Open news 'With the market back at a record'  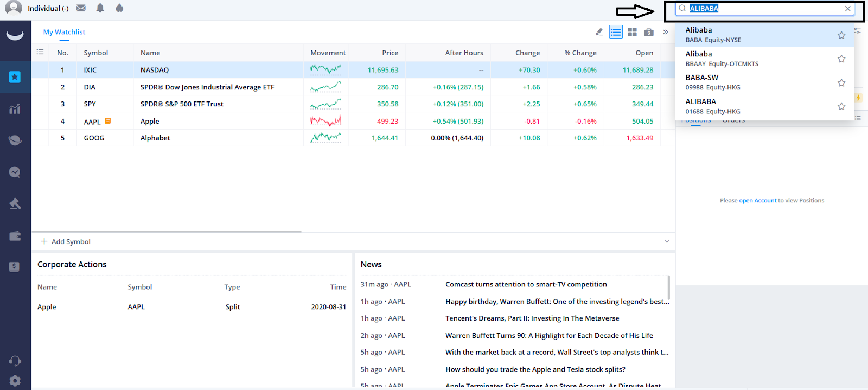(x=557, y=352)
